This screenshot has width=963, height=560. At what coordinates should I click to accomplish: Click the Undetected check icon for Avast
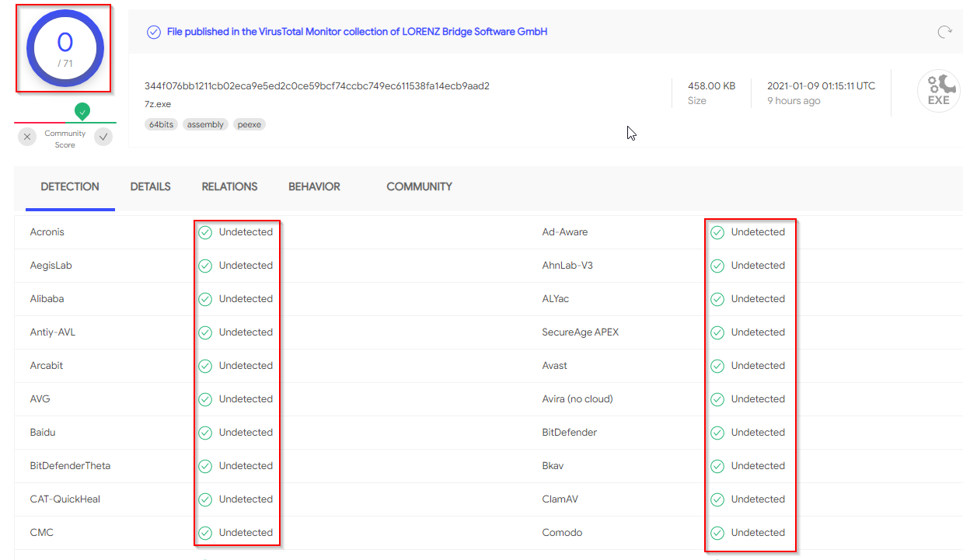[x=717, y=366]
